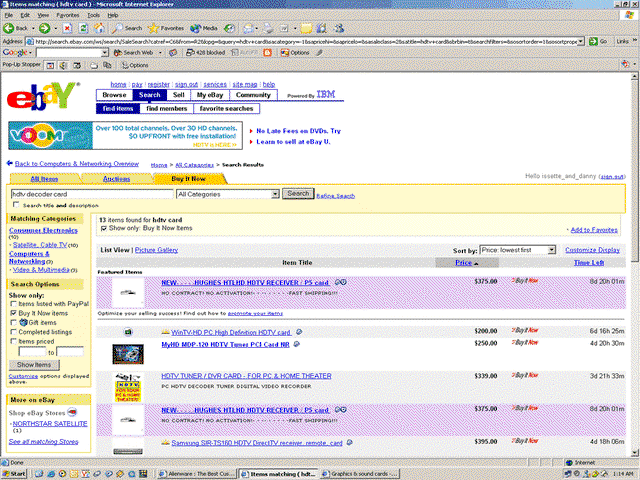The height and width of the screenshot is (480, 640).
Task: Click the minimum price input field
Action: [32, 352]
